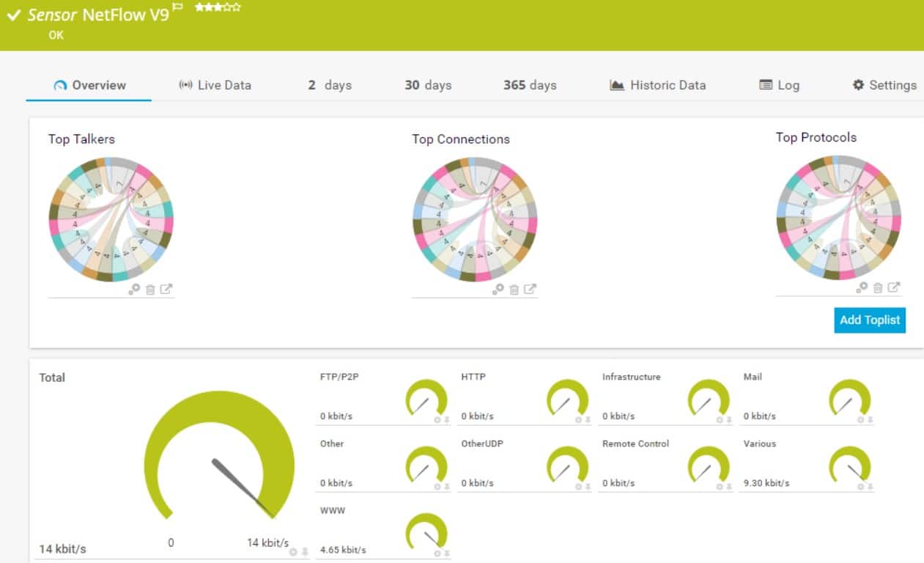
Task: Click the gear icon on the HTTP gauge
Action: 578,420
